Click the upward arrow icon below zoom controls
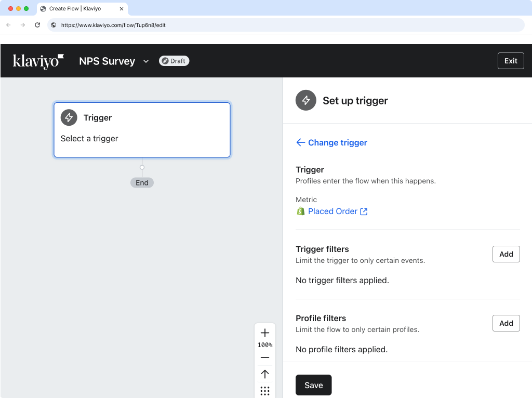This screenshot has width=532, height=398. (x=265, y=374)
